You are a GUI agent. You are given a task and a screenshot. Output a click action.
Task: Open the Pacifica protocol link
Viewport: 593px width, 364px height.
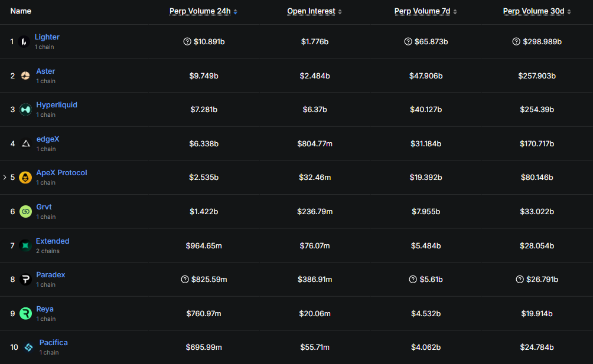point(54,343)
